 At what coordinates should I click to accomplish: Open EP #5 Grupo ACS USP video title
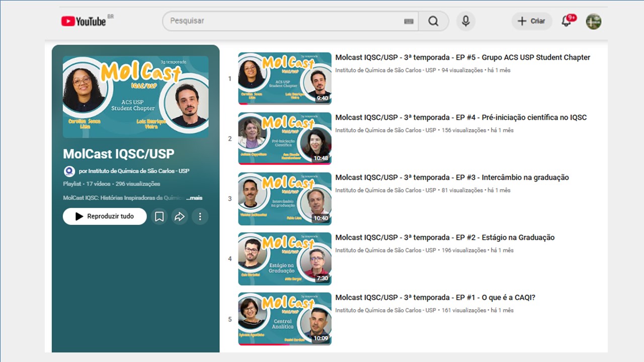[462, 57]
